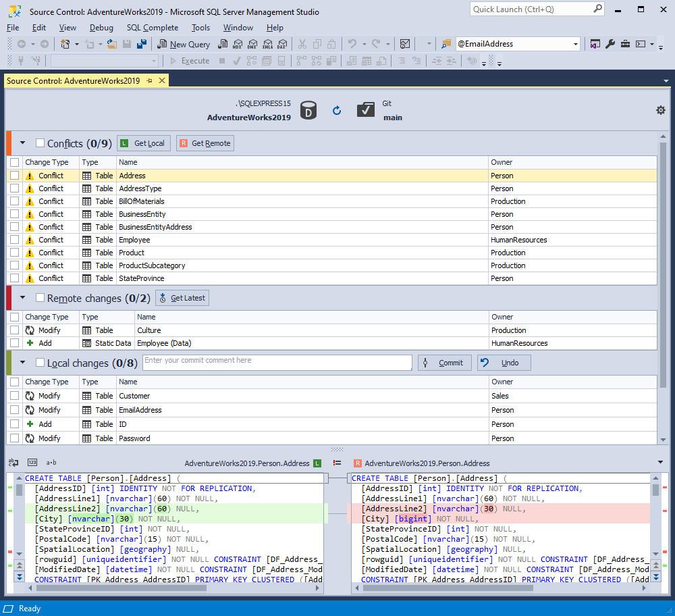Collapse the Remote changes section

pyautogui.click(x=23, y=297)
